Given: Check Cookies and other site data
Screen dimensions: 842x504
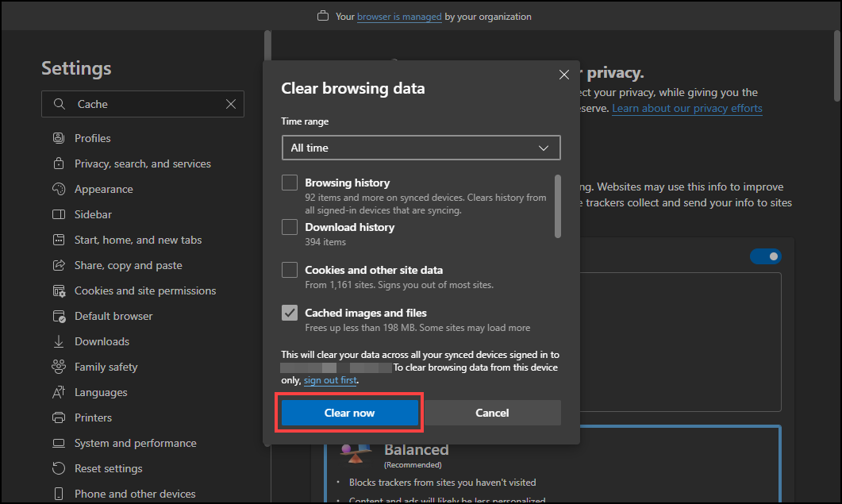Looking at the screenshot, I should (290, 270).
